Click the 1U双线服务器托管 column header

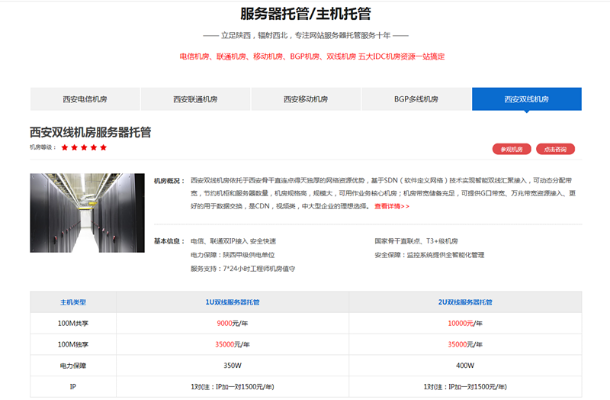click(232, 302)
